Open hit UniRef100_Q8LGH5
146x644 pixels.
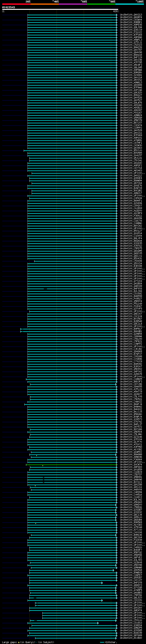tap(131, 67)
